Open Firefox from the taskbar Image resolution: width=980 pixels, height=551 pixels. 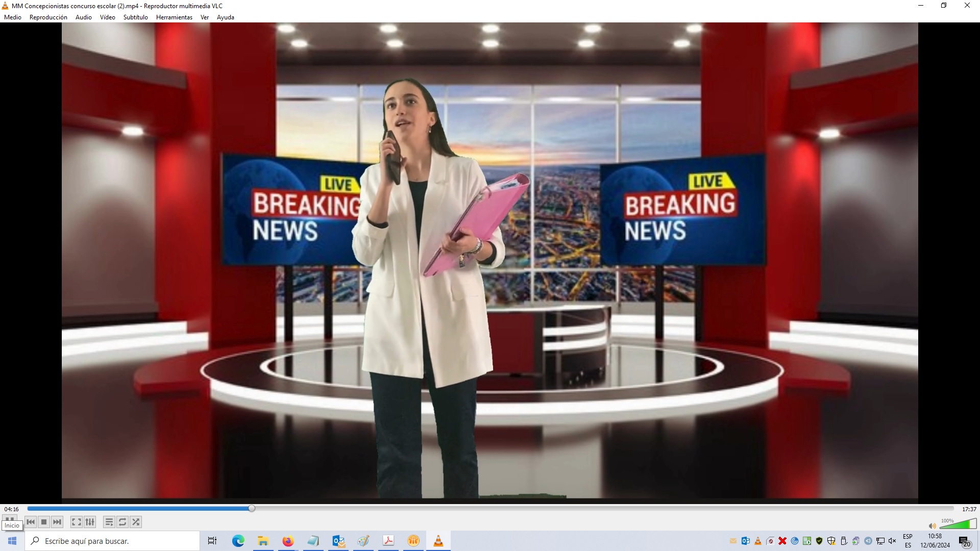[x=288, y=541]
